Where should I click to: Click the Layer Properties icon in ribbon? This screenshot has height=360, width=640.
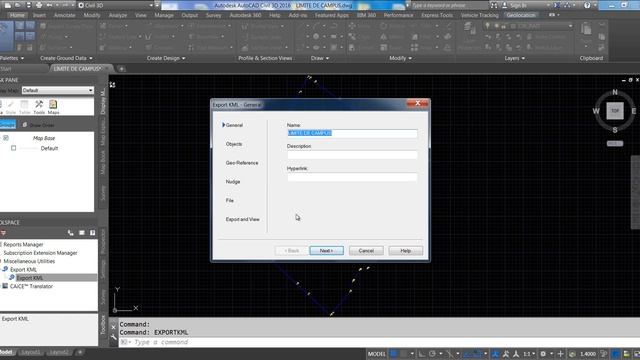tap(469, 28)
